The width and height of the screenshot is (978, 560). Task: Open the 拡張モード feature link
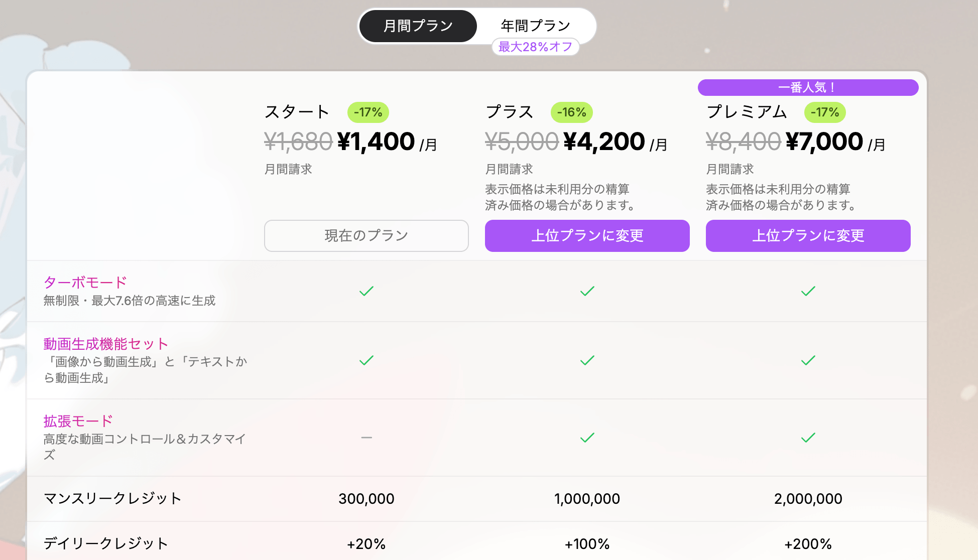tap(78, 421)
